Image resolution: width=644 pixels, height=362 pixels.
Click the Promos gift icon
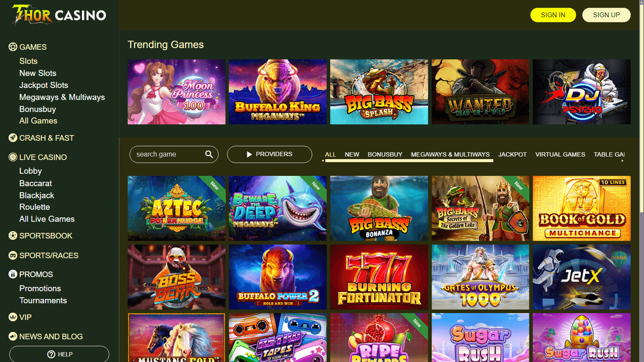(13, 274)
